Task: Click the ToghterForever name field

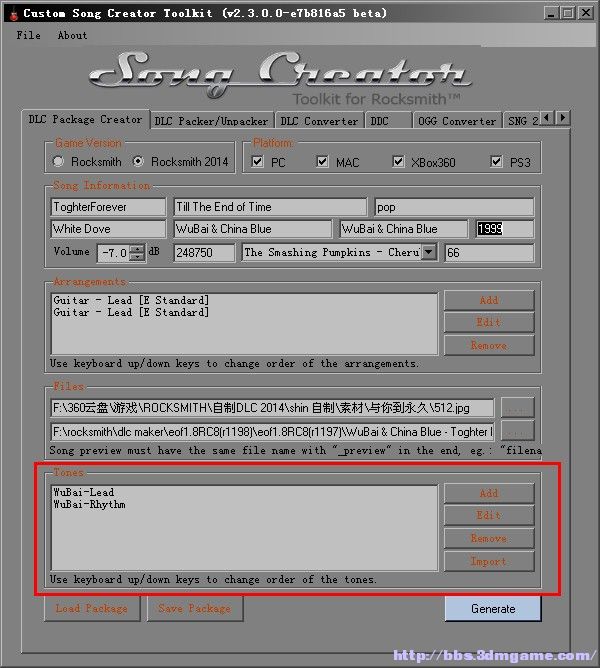Action: [108, 207]
